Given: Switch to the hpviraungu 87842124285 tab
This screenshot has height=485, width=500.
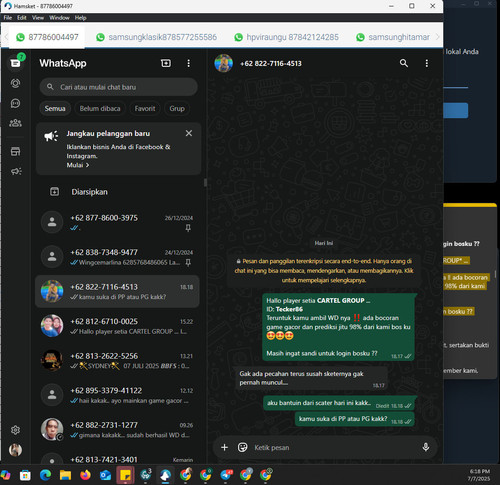Looking at the screenshot, I should 287,37.
